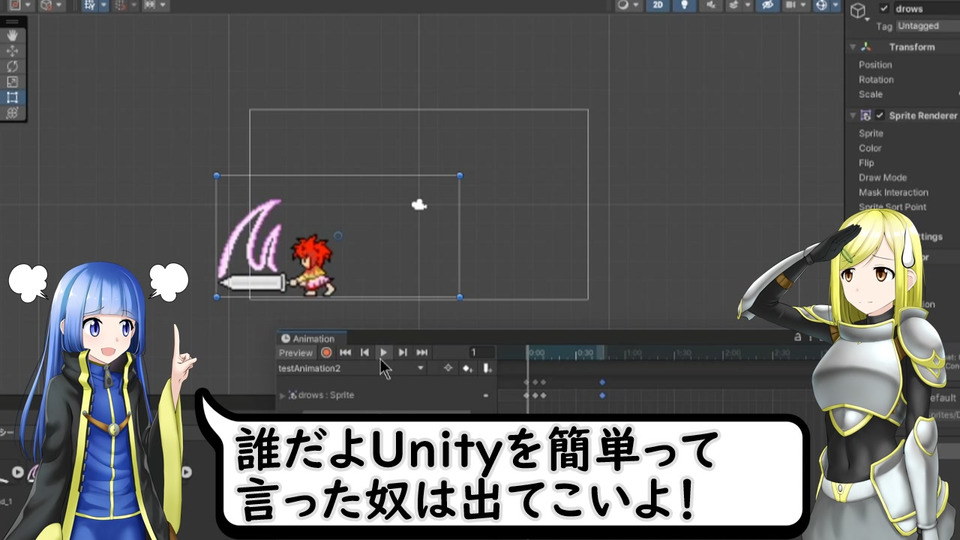Go to previous keyframe

[365, 353]
